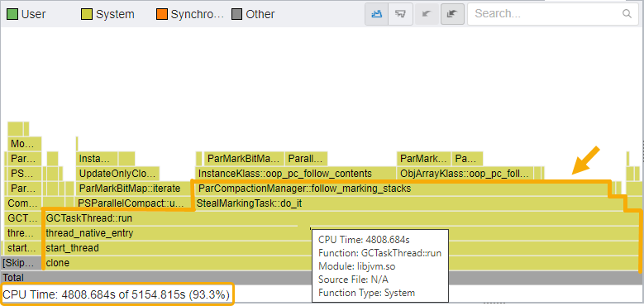This screenshot has width=644, height=306.
Task: Click the undo zoom arrow icon
Action: coord(427,13)
